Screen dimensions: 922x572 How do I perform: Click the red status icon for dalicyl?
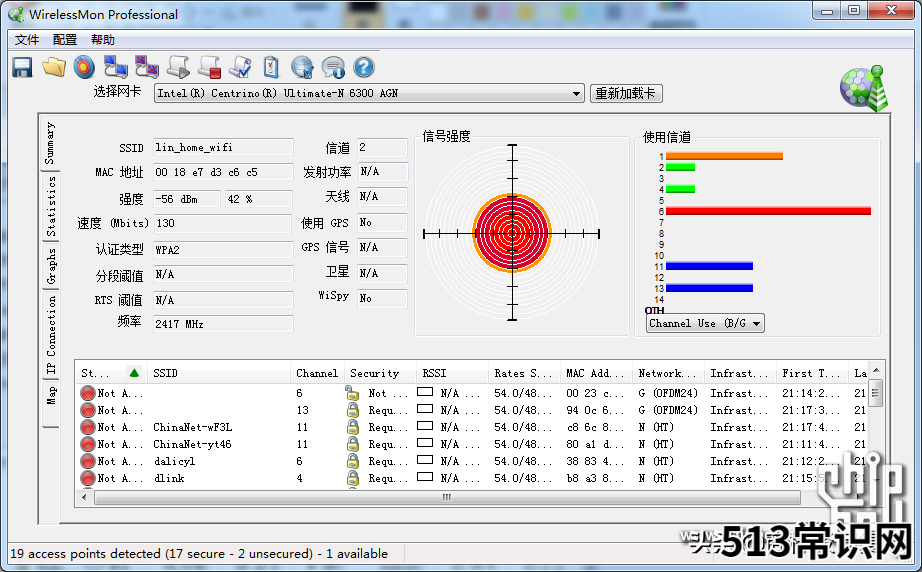88,461
